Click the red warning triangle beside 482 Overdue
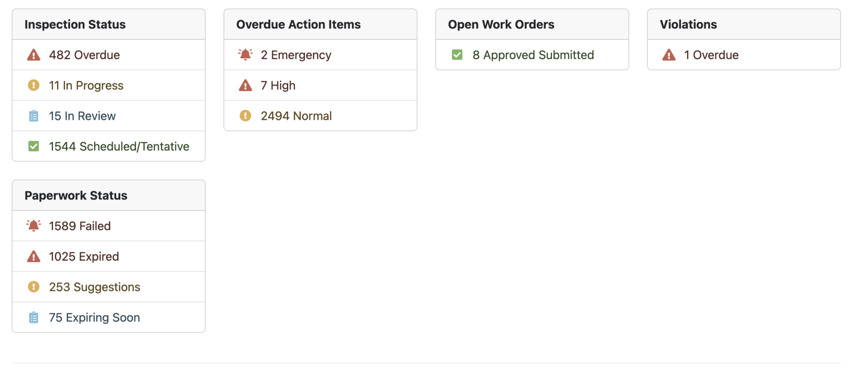 (x=34, y=55)
